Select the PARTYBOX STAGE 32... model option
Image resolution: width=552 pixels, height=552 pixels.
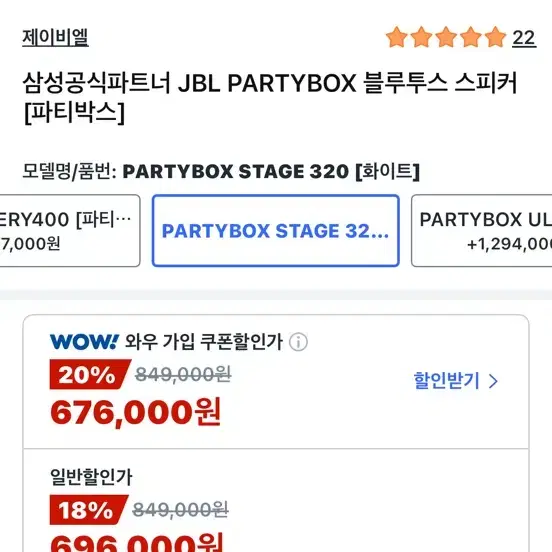[x=276, y=231]
